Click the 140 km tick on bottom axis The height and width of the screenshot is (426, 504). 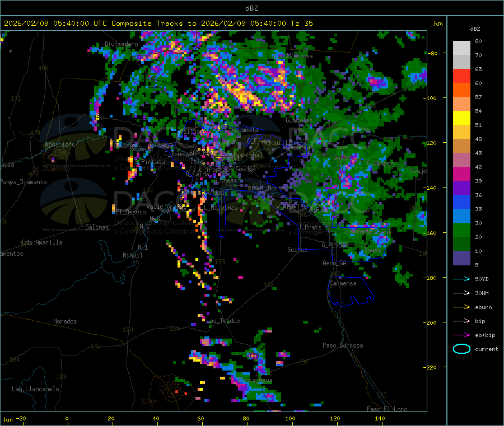[380, 418]
